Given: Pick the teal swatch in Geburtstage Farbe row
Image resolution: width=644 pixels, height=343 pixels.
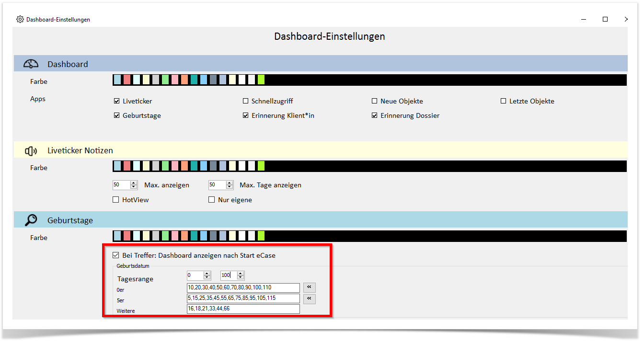Looking at the screenshot, I should point(194,236).
